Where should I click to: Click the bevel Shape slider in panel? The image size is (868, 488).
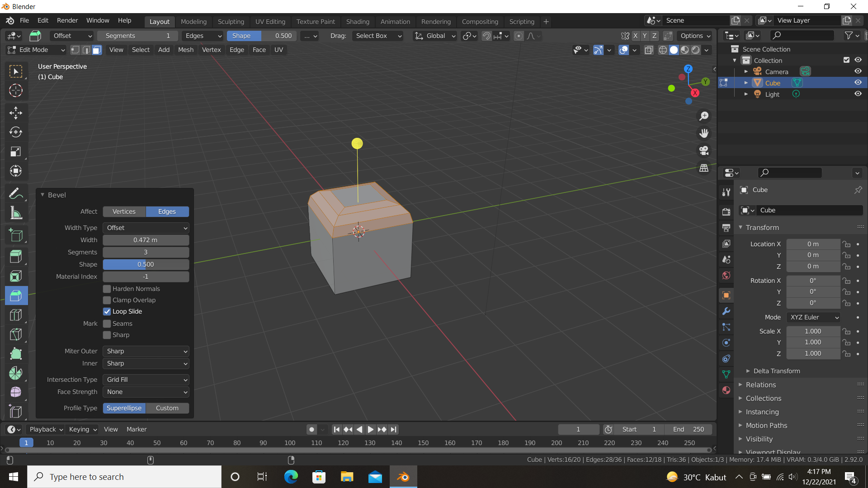click(146, 264)
